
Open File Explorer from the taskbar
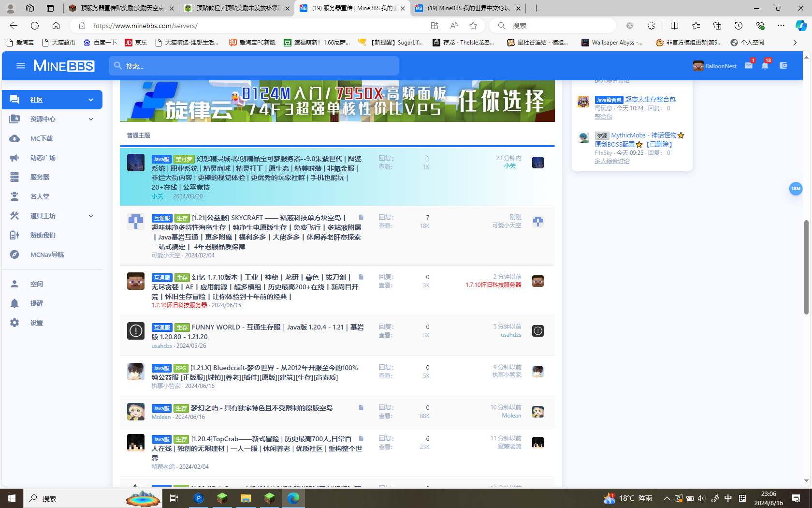(246, 498)
